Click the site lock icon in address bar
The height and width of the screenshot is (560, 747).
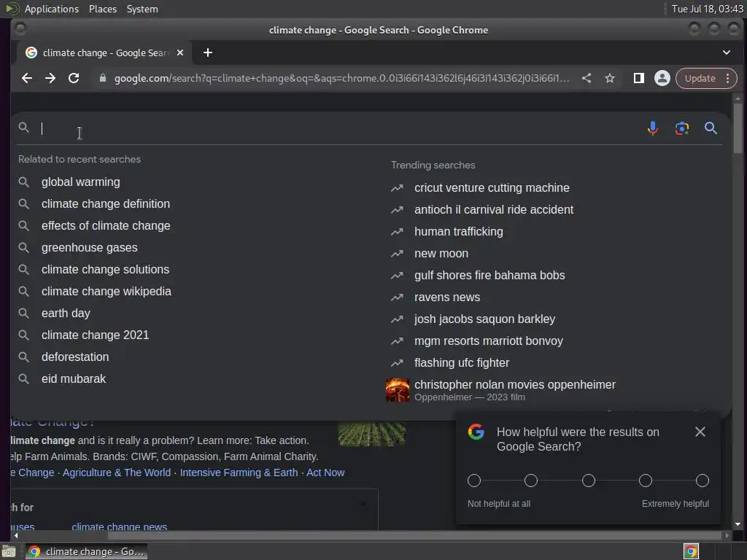point(102,78)
